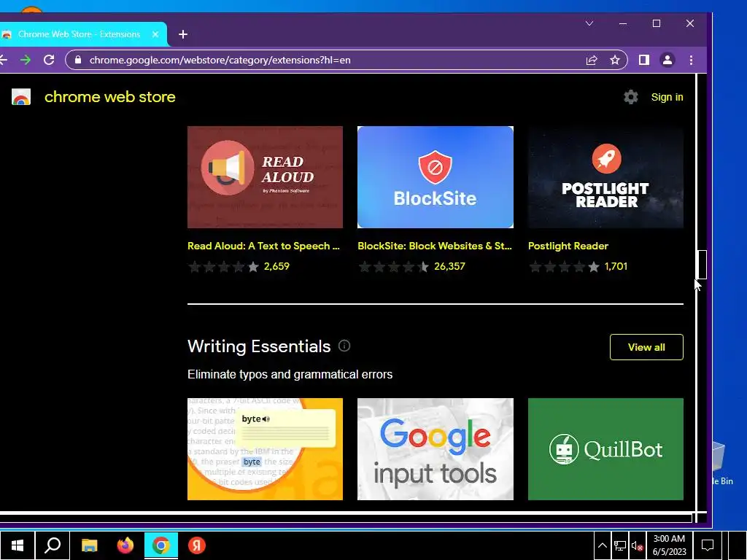This screenshot has height=560, width=747.
Task: Sign in to the web store
Action: pyautogui.click(x=667, y=97)
